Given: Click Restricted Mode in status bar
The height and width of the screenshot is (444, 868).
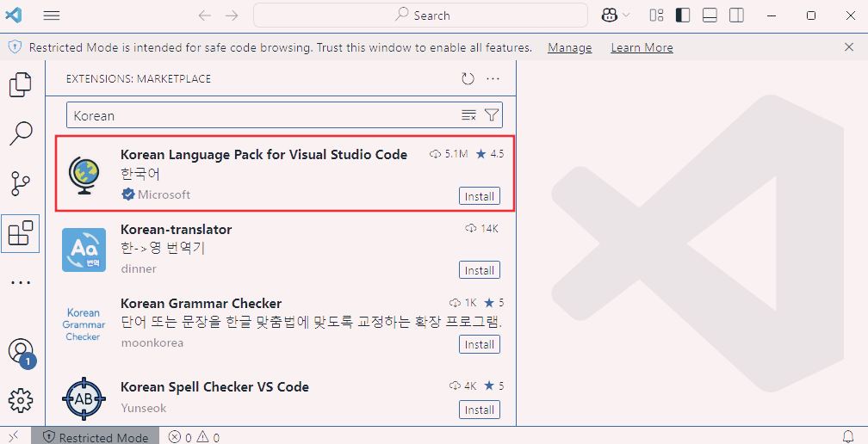Looking at the screenshot, I should coord(96,437).
